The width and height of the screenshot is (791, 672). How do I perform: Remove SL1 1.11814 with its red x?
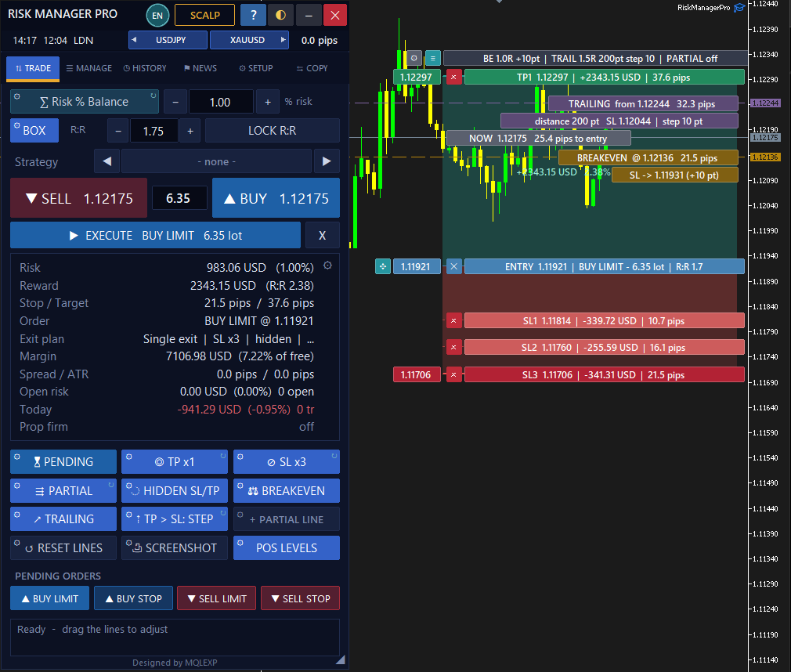pyautogui.click(x=453, y=320)
